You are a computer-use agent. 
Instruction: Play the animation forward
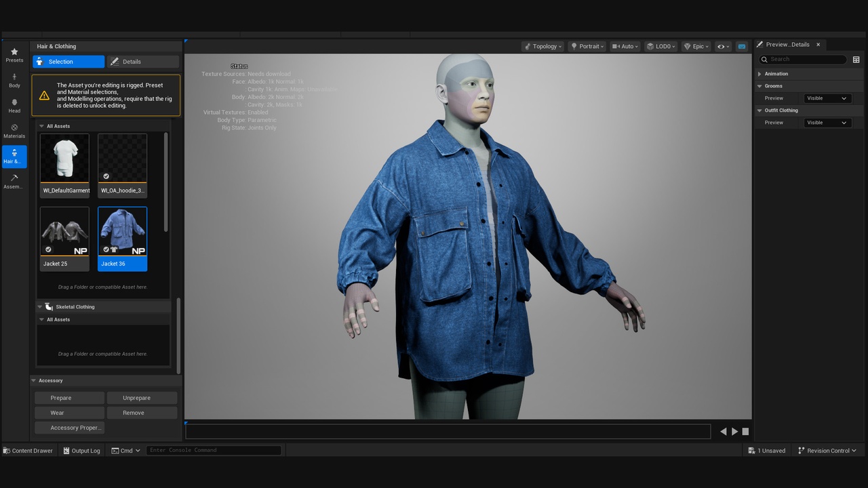point(734,431)
